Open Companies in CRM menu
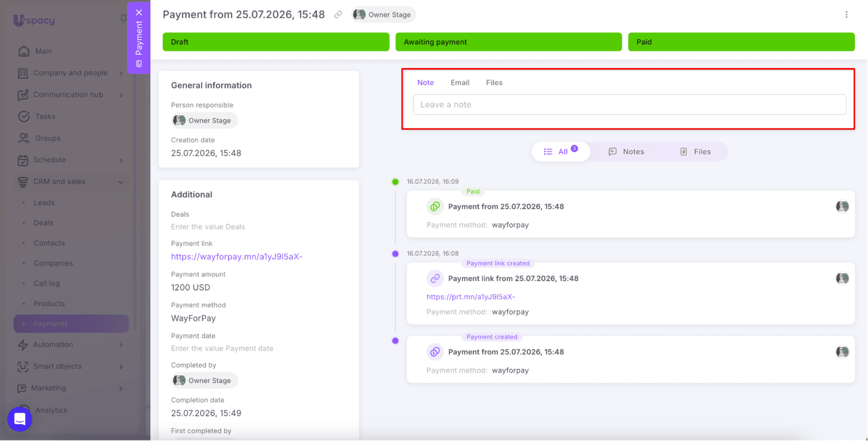 coord(53,263)
